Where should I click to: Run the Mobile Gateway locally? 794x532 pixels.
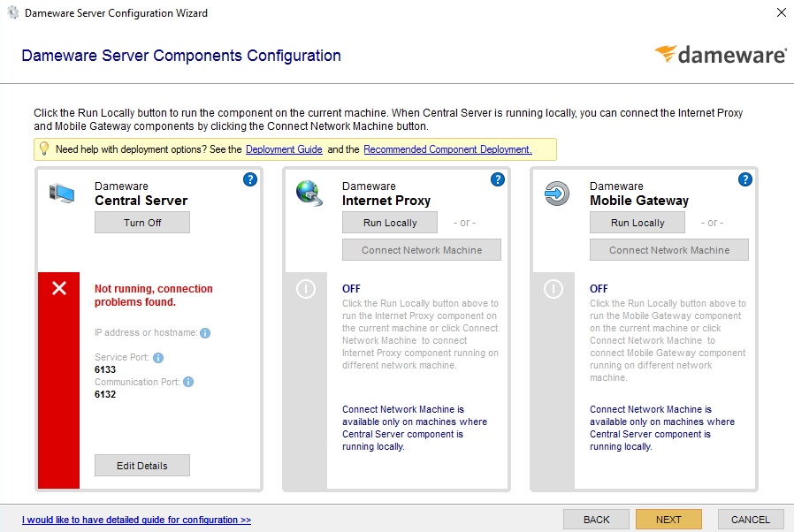pos(637,222)
